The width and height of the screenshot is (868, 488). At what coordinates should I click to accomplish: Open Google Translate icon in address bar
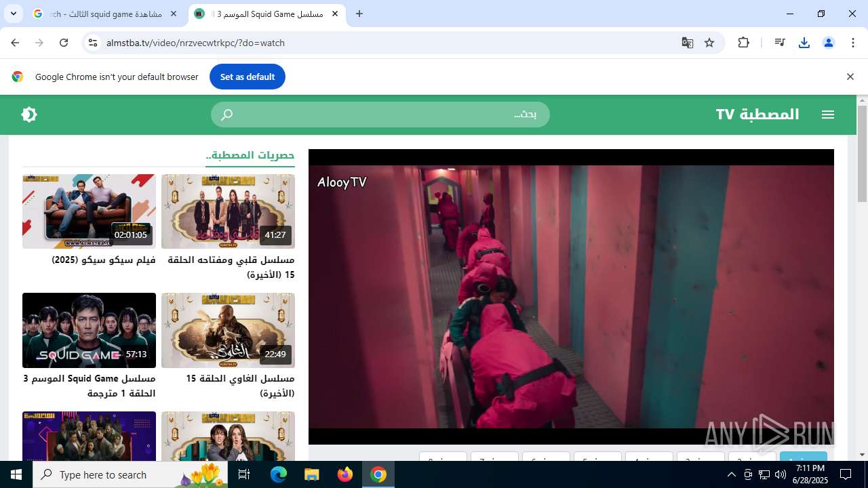coord(688,43)
